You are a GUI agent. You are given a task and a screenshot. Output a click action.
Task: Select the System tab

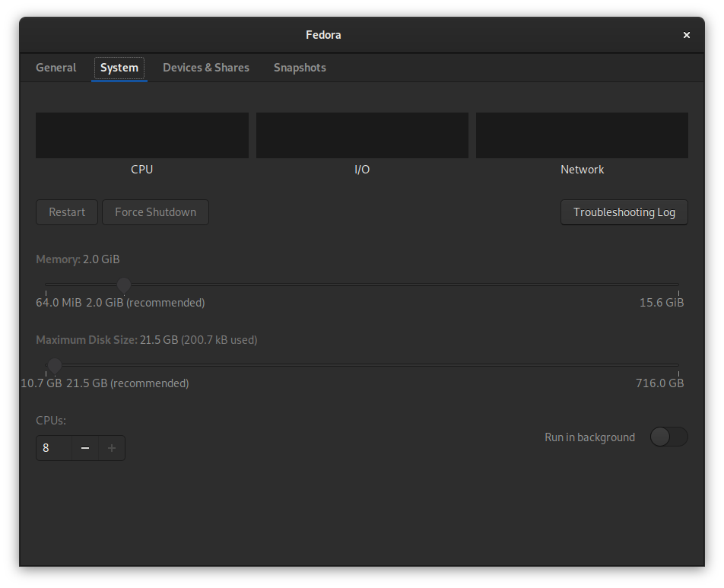pyautogui.click(x=119, y=68)
